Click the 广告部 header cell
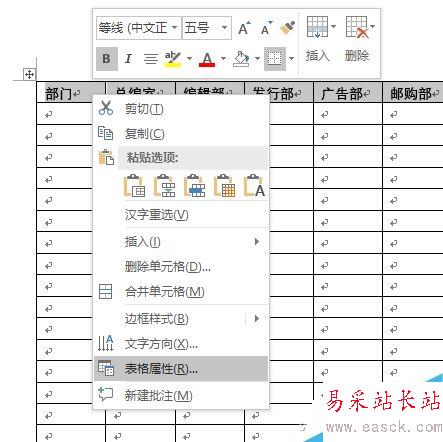Screen dimensions: 443x442 click(348, 92)
